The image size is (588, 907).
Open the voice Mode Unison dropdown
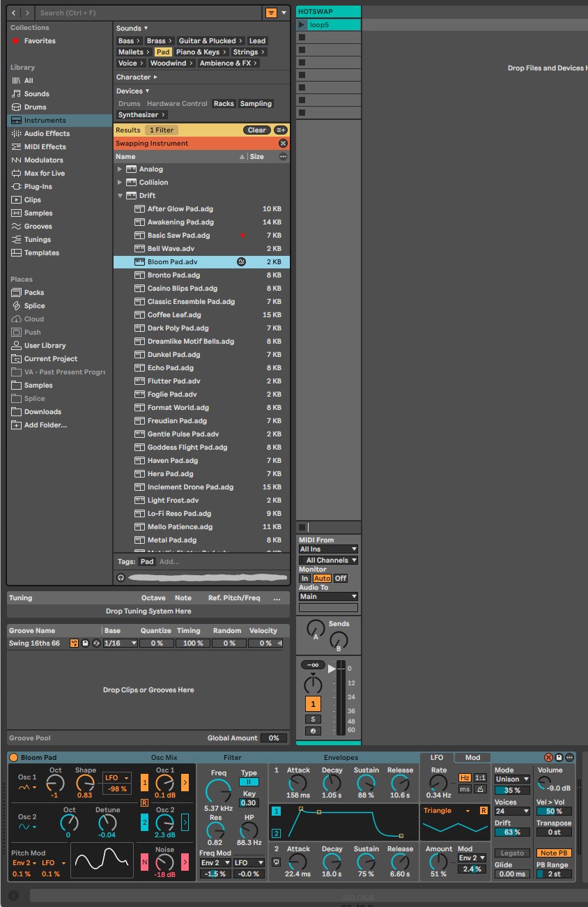click(x=512, y=779)
